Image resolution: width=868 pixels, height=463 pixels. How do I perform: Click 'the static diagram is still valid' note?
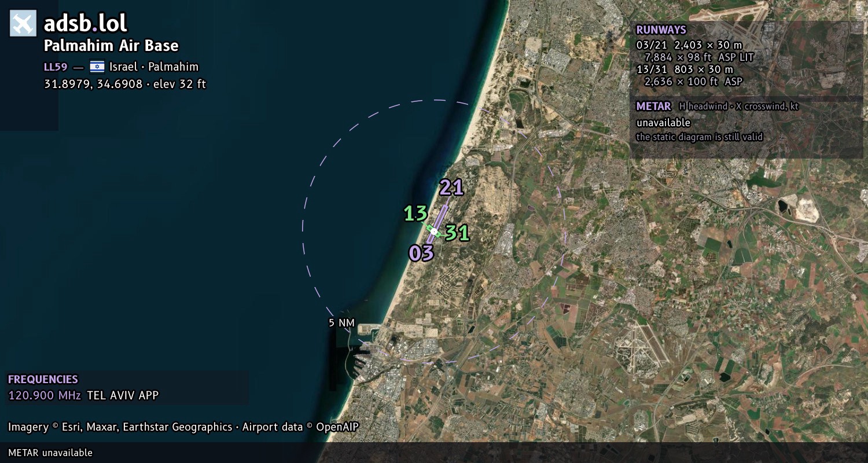(x=700, y=137)
